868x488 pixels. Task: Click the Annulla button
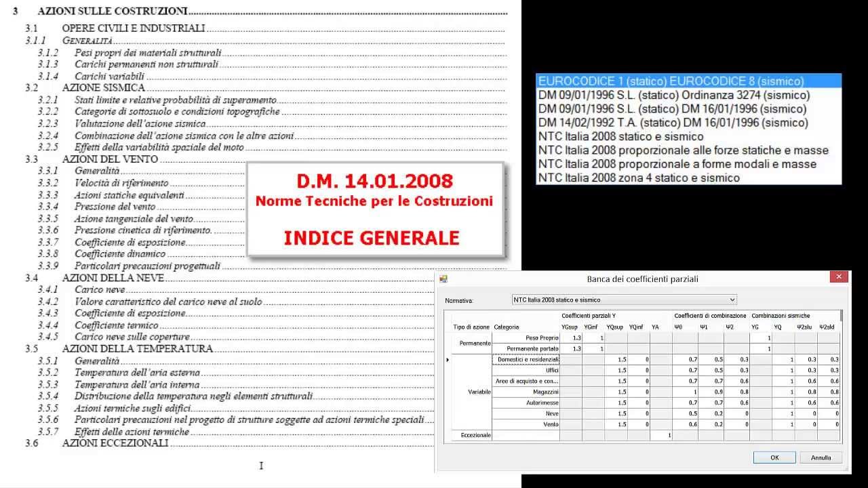click(821, 457)
